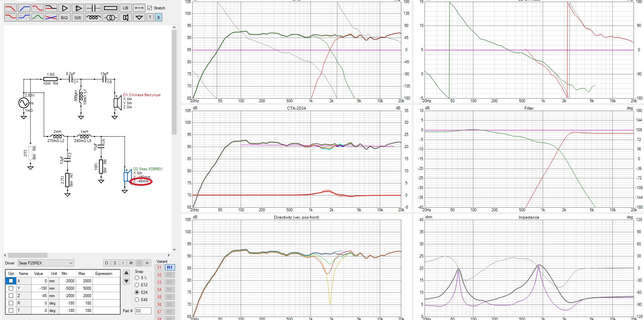Toggle the Stretch checkbox
The height and width of the screenshot is (320, 644).
pos(150,8)
